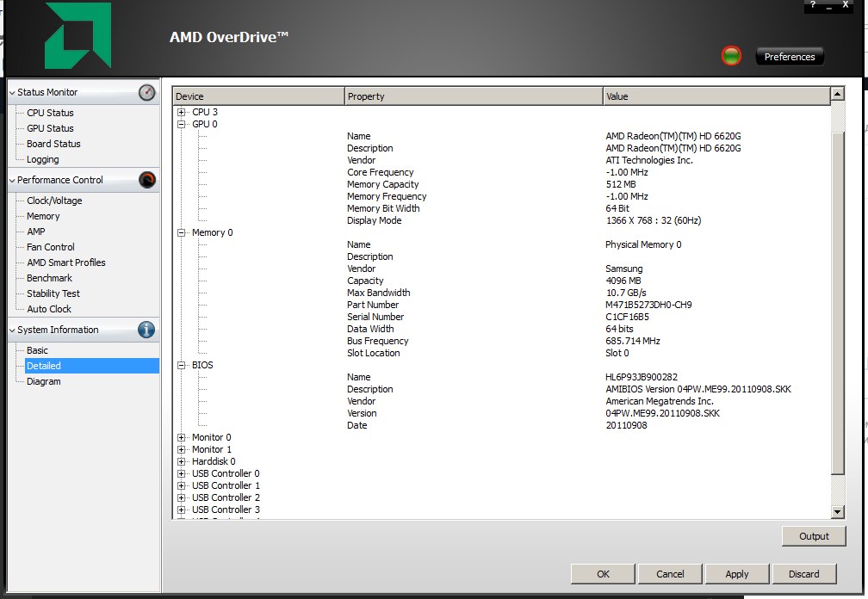Open the AMP section
This screenshot has height=599, width=868.
click(x=36, y=232)
